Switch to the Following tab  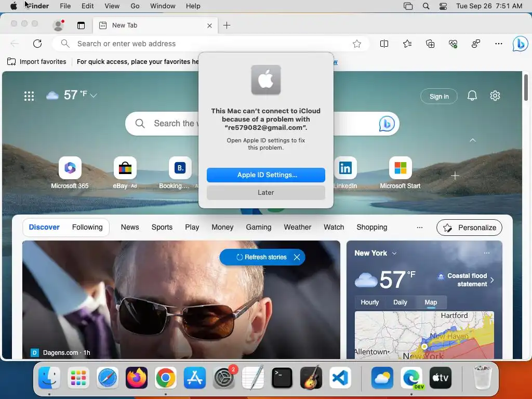(87, 228)
